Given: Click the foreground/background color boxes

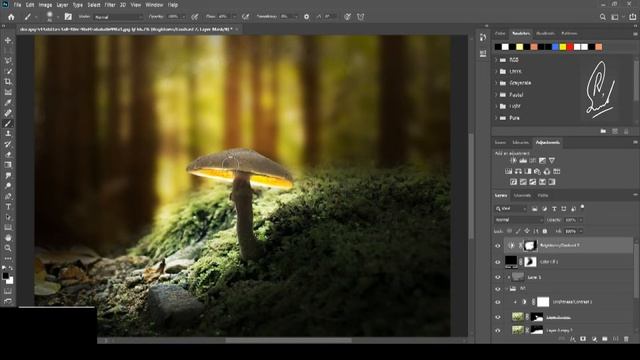Looking at the screenshot, I should click(x=7, y=278).
